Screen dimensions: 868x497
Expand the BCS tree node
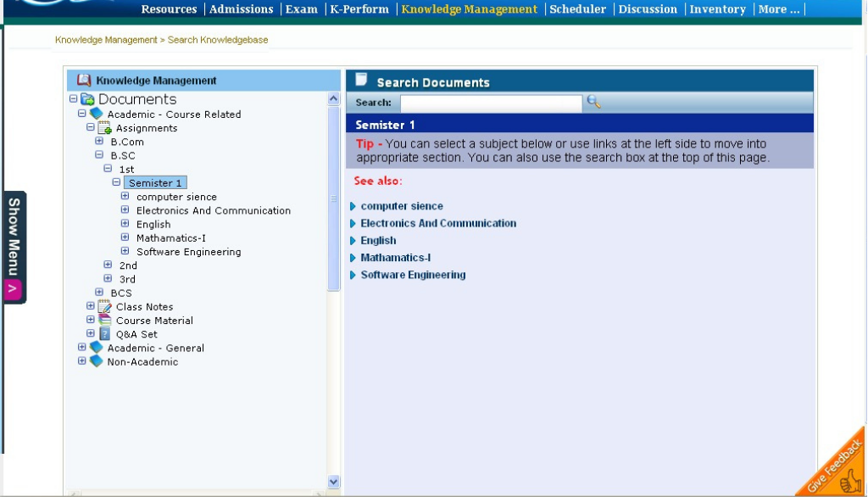tap(99, 292)
